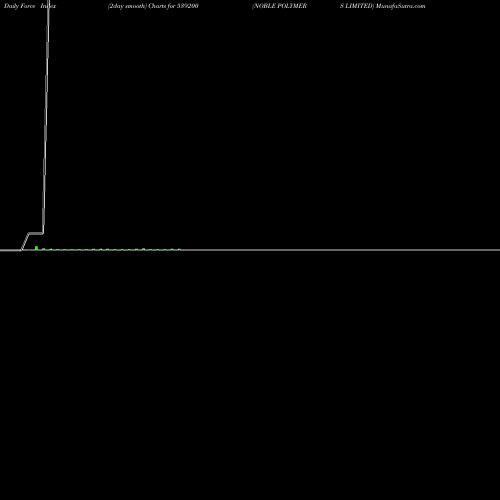Click the flat step in the grey line

(36, 233)
